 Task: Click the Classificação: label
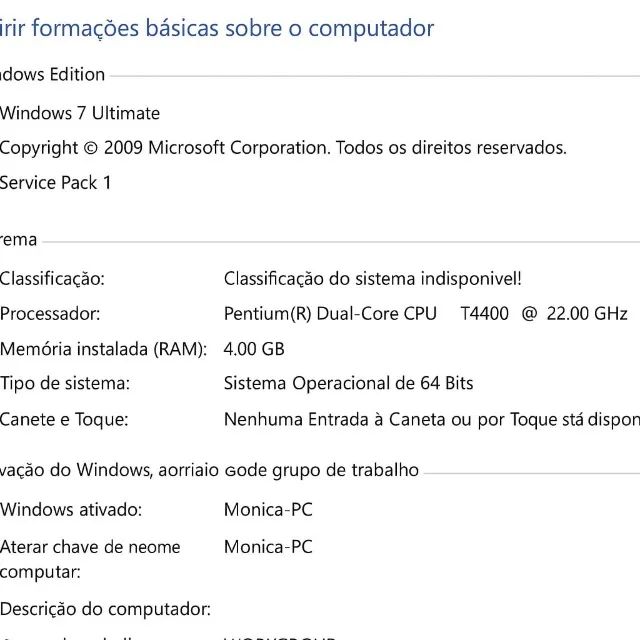click(x=52, y=279)
